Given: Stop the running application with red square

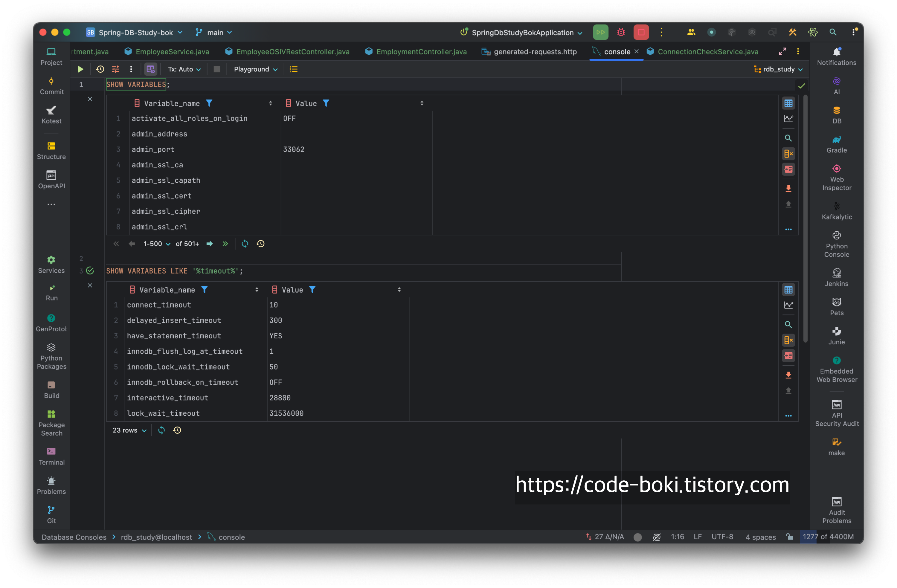Looking at the screenshot, I should [641, 32].
